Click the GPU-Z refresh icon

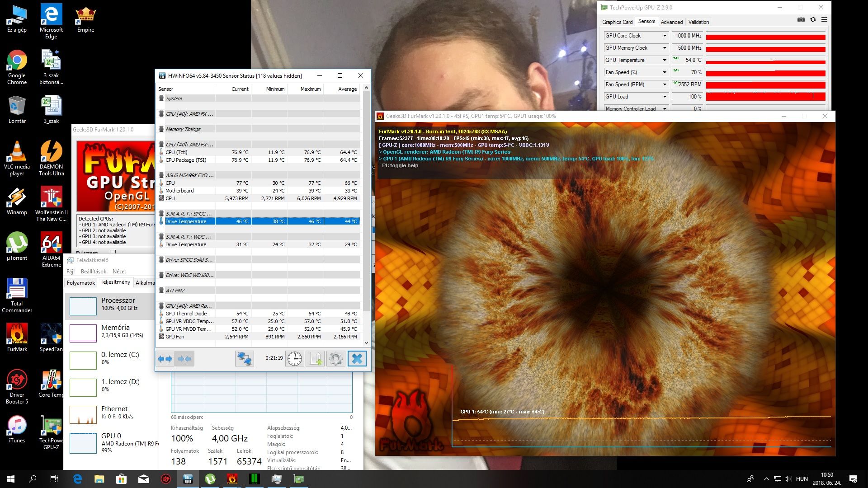click(x=813, y=20)
